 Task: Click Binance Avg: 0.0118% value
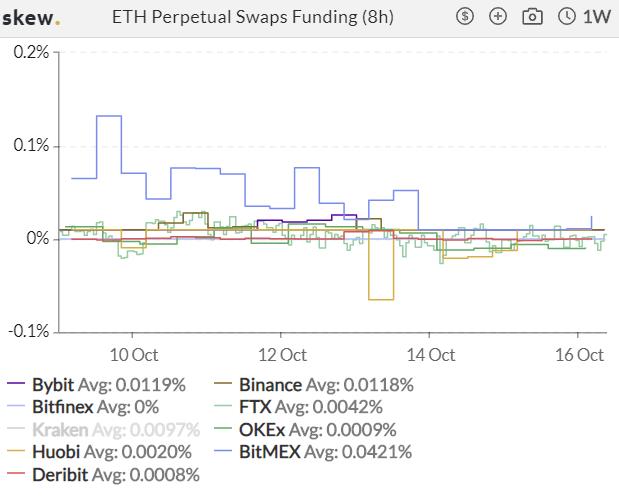[x=360, y=385]
